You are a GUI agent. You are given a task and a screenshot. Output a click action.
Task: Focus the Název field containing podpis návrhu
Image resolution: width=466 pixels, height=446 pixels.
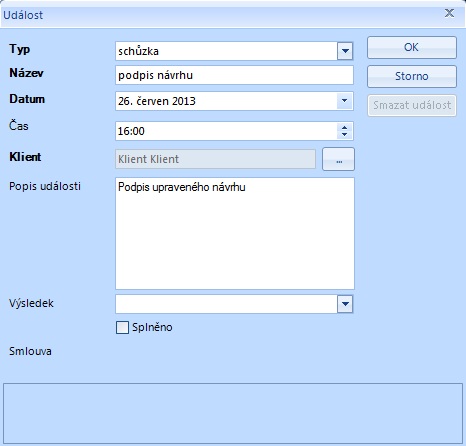[x=234, y=75]
